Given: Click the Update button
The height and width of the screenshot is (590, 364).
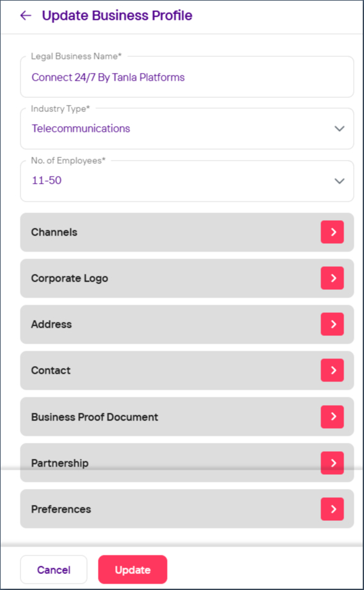Looking at the screenshot, I should pos(132,570).
